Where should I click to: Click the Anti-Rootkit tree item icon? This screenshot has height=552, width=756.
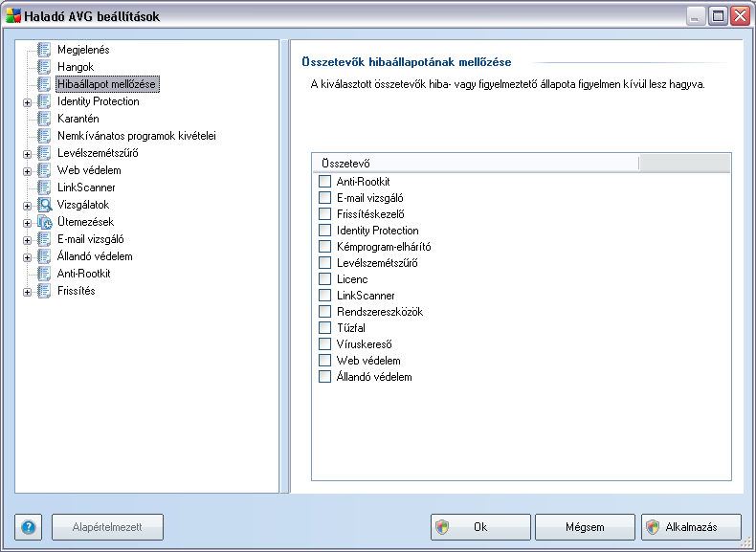[x=44, y=274]
